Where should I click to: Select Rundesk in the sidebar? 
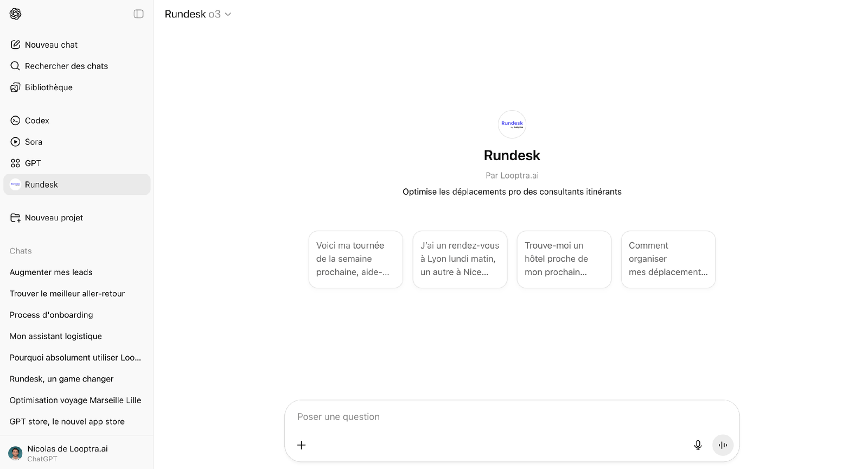tap(41, 185)
